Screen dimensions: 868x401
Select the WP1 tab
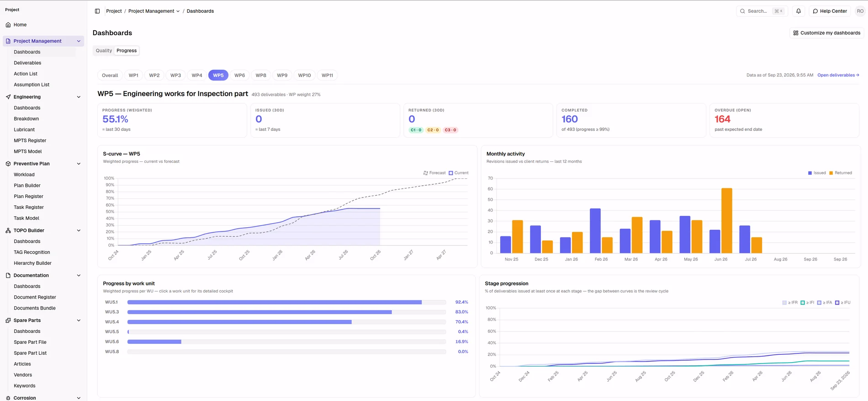(x=133, y=75)
